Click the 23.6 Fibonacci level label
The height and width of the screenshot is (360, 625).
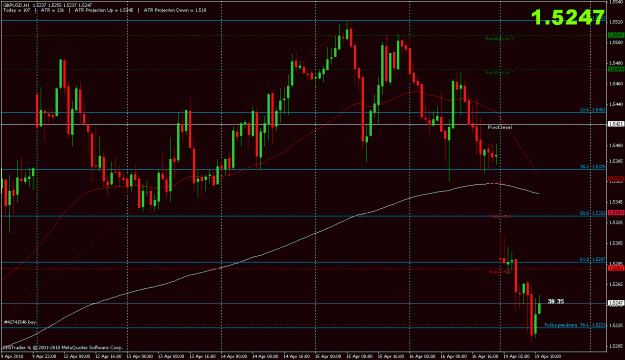tap(592, 110)
